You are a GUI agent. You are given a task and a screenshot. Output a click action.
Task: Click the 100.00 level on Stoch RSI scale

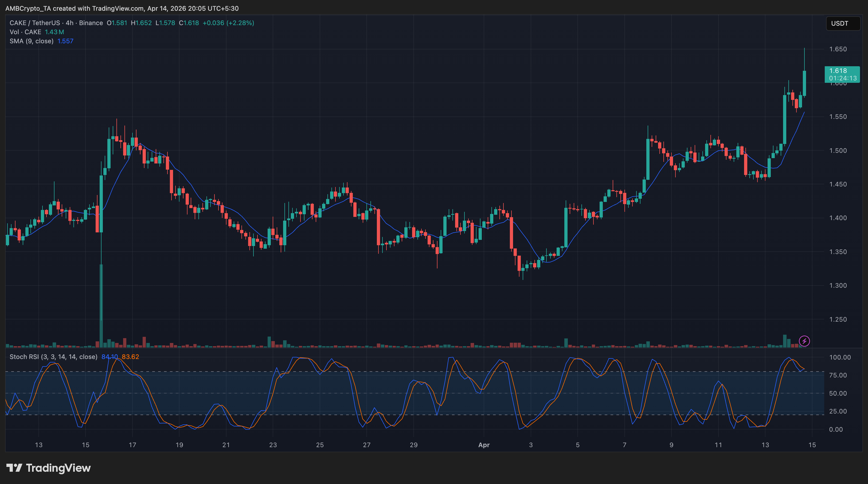point(840,357)
